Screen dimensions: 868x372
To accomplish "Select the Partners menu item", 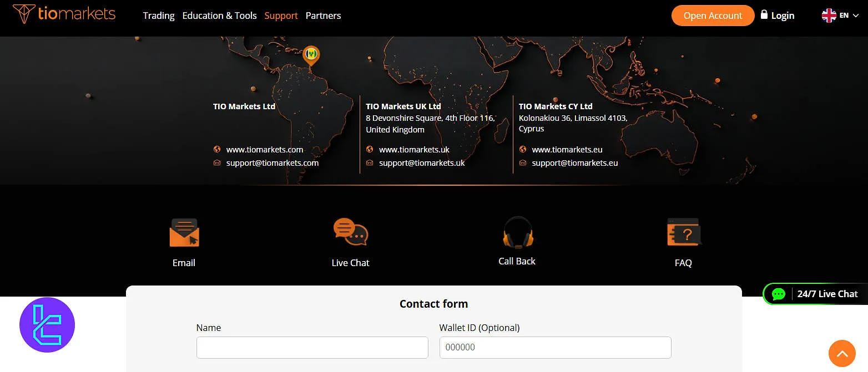I will [323, 16].
